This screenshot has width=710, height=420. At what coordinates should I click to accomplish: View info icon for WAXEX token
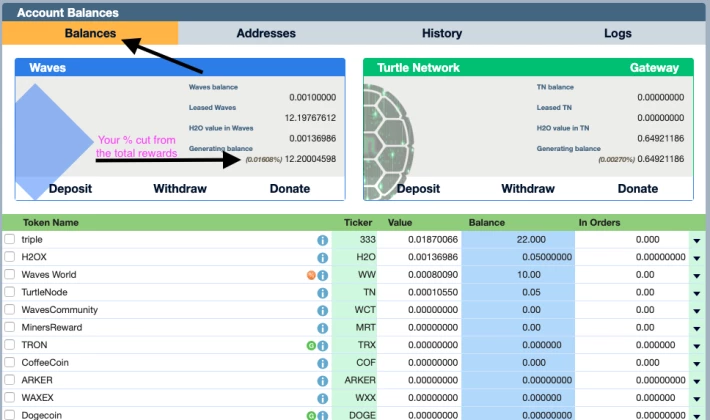(x=323, y=398)
